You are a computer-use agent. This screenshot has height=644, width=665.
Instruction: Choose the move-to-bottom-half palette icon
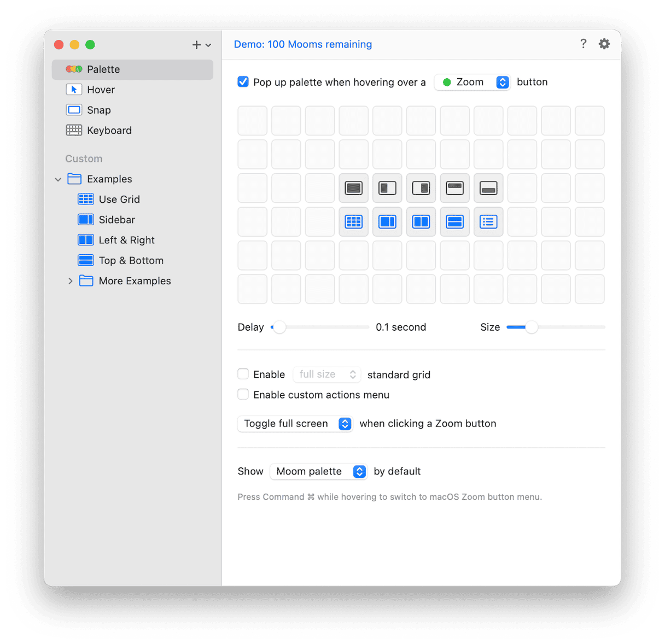tap(488, 188)
